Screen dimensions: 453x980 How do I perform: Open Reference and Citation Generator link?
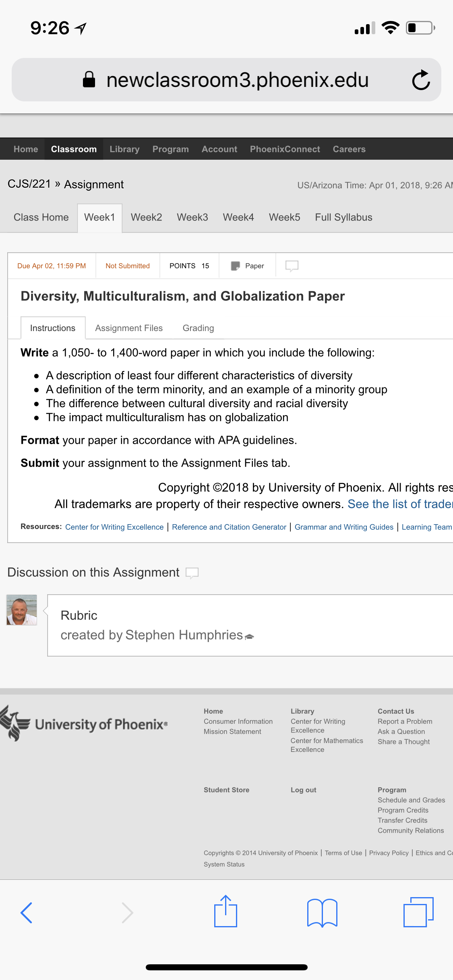coord(229,527)
